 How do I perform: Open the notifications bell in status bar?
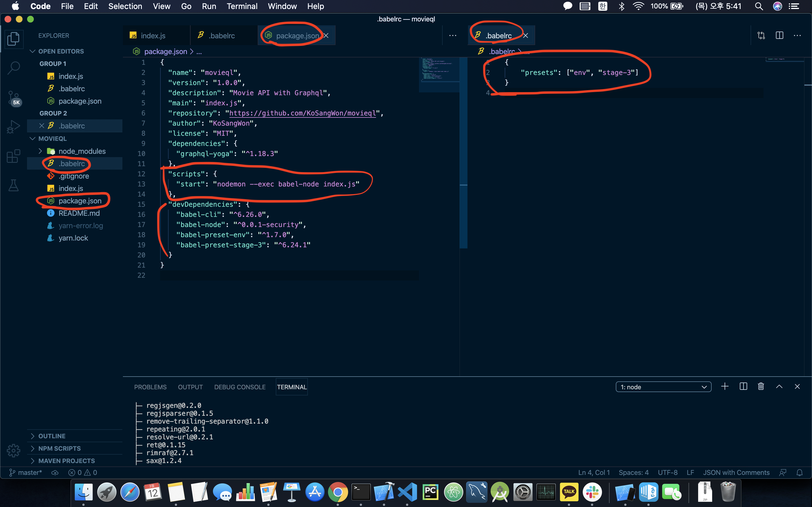pos(799,472)
